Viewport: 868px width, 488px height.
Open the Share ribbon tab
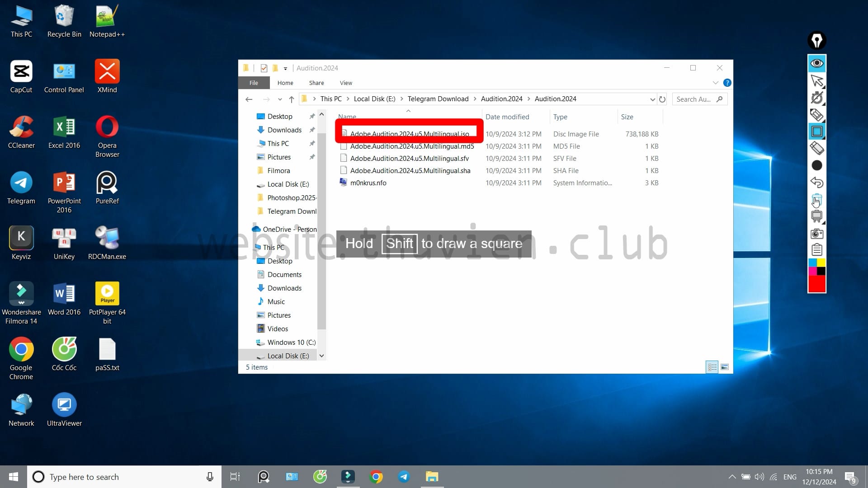[x=316, y=83]
